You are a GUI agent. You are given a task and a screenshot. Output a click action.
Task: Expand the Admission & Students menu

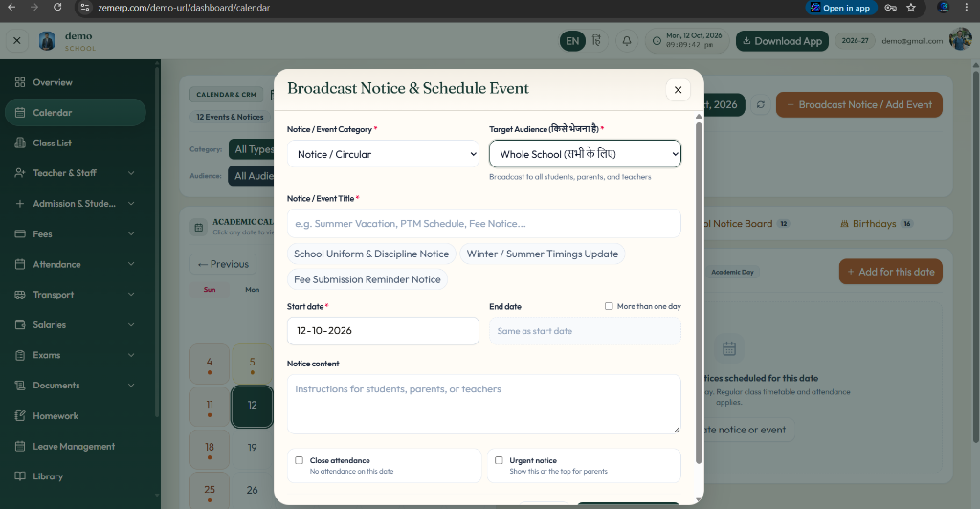point(75,204)
